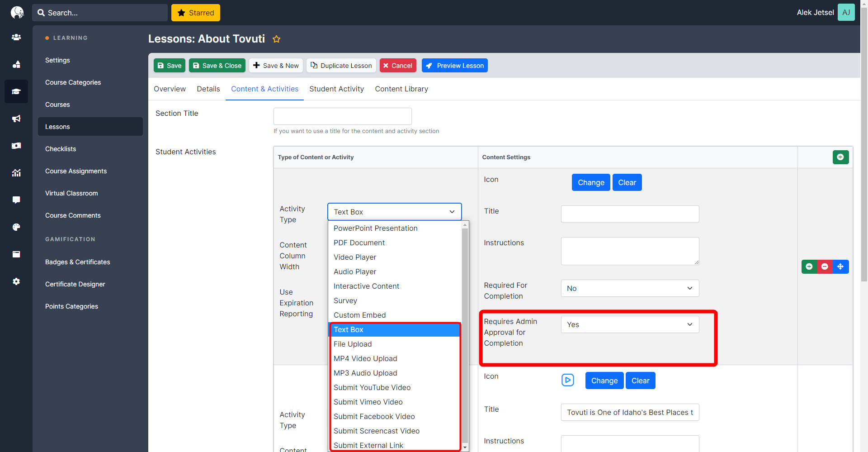Click the Tovuti logo icon
The height and width of the screenshot is (452, 868).
point(17,12)
